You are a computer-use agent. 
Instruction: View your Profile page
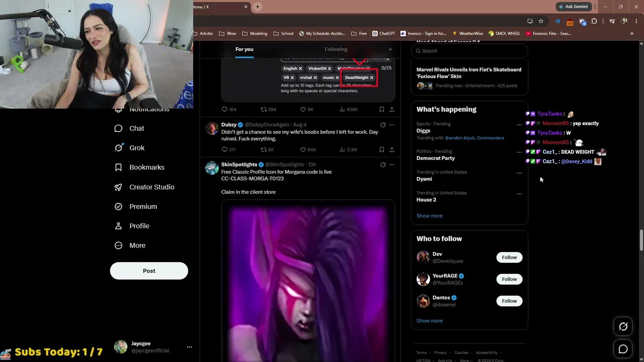(132, 226)
